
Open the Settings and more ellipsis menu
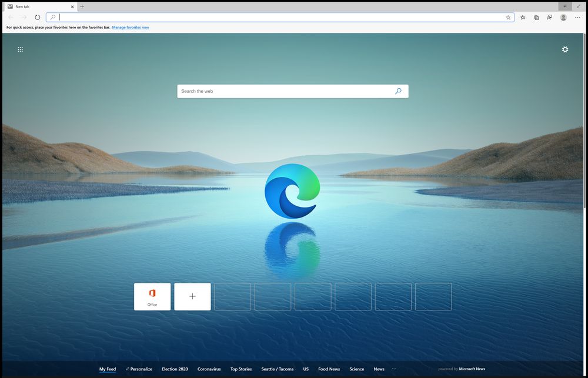tap(577, 18)
